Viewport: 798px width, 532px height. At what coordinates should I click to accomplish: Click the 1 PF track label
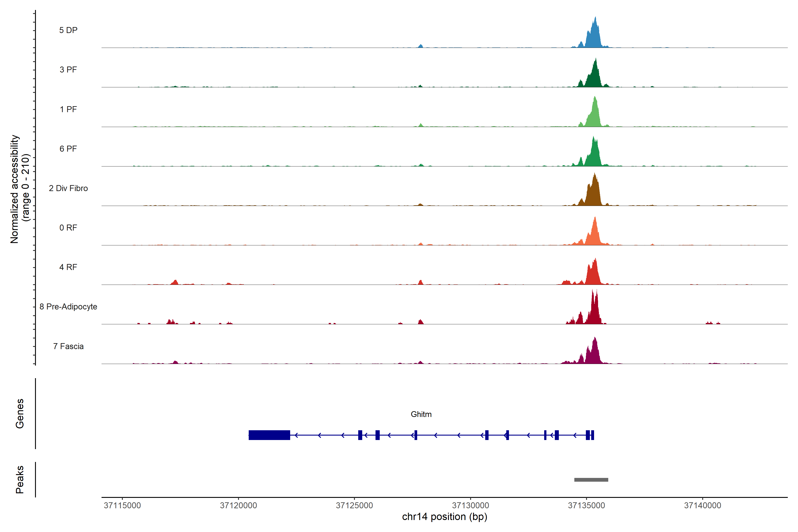(x=68, y=109)
